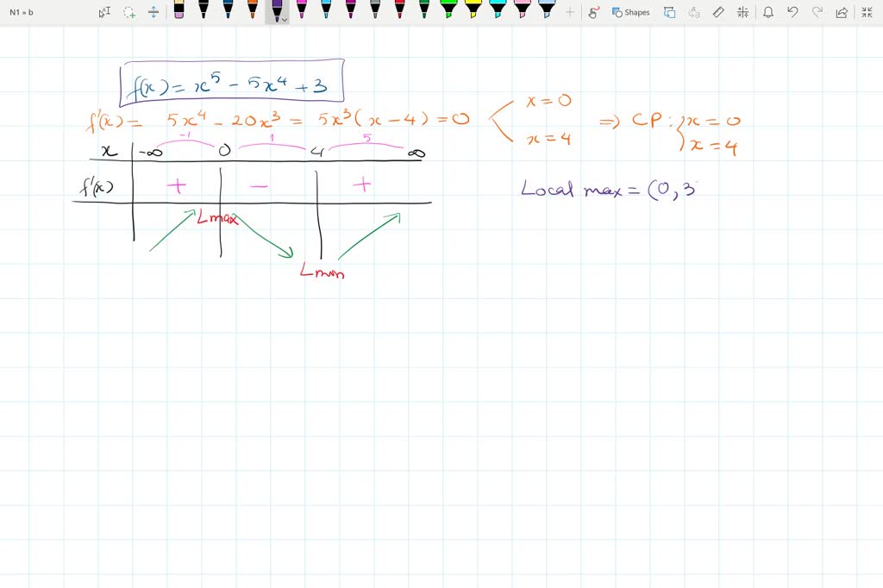Screen dimensions: 883x588
Task: Click the collapse-to-window button
Action: [867, 12]
